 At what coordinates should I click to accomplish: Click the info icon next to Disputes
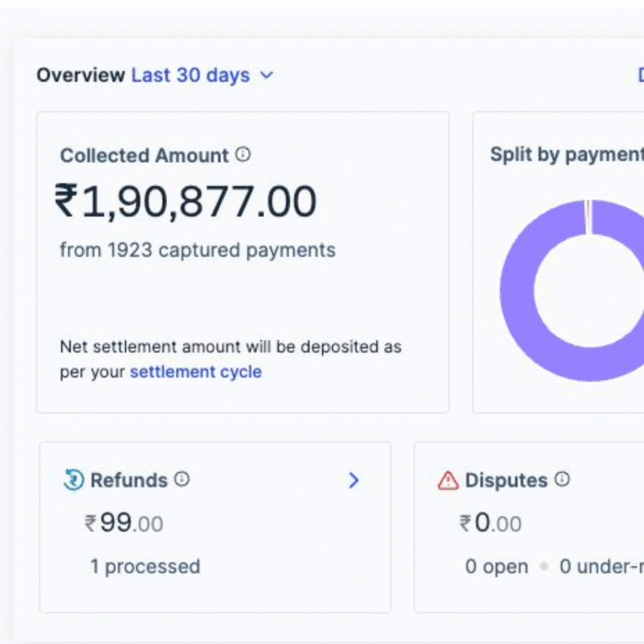(562, 480)
